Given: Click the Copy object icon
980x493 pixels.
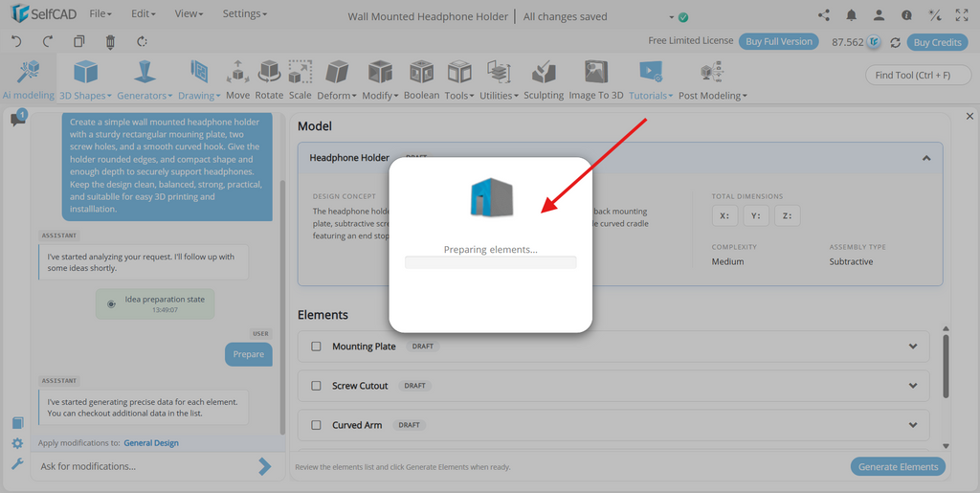Looking at the screenshot, I should (x=78, y=42).
